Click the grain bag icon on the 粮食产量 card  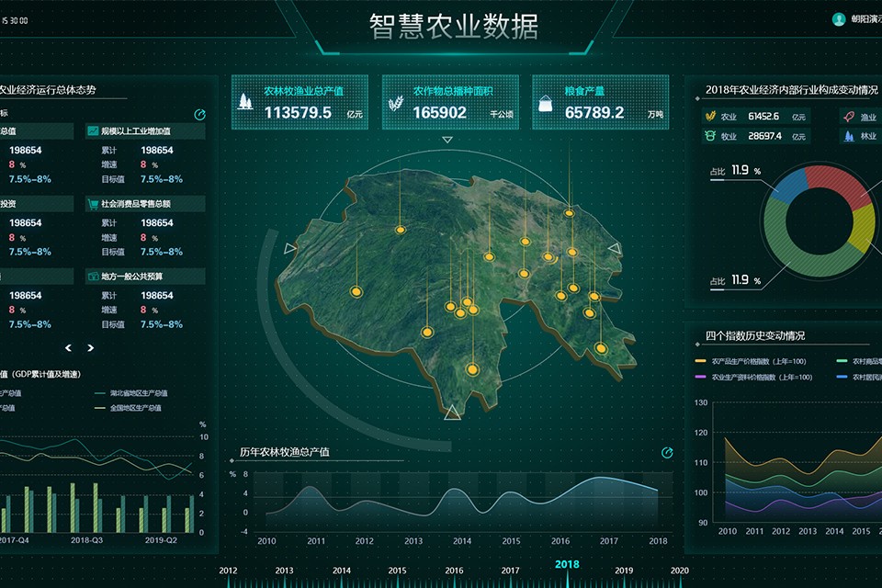point(545,102)
